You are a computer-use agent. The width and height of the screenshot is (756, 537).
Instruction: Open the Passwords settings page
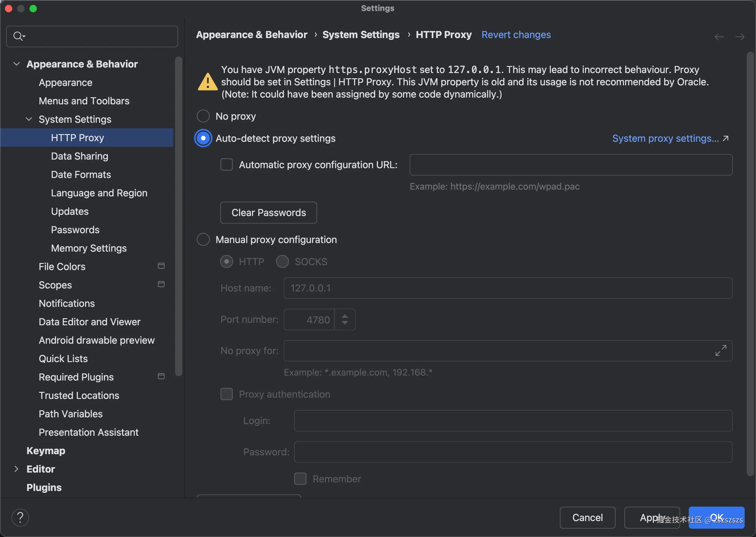coord(75,230)
